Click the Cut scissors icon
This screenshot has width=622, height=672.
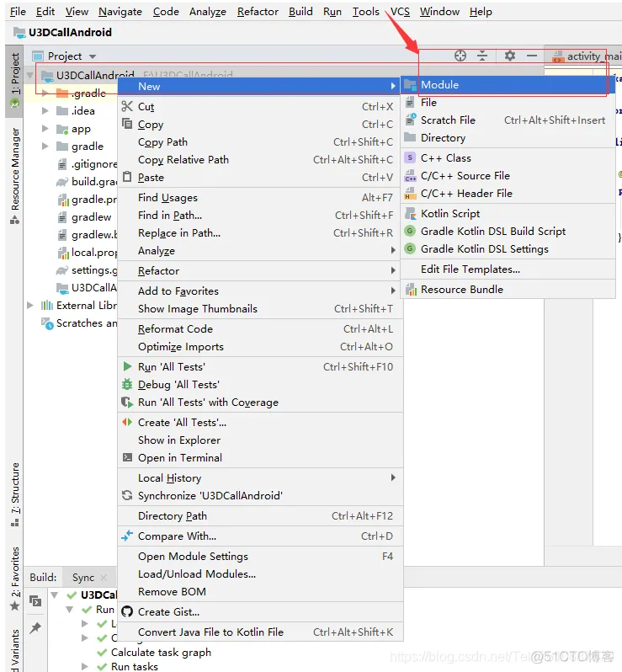[x=127, y=106]
